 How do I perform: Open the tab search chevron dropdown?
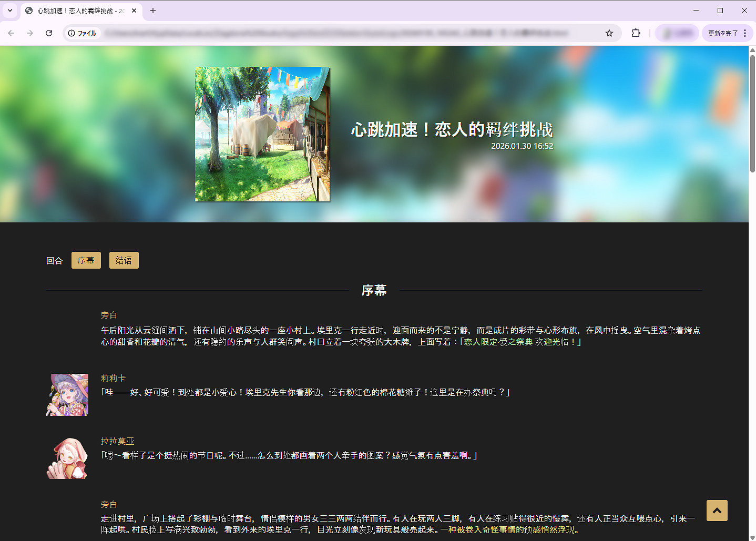[x=9, y=11]
